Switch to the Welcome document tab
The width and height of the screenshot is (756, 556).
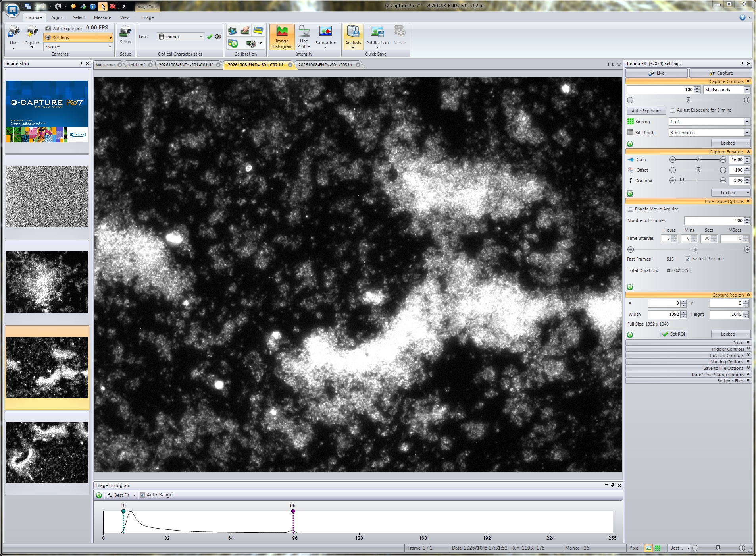105,65
